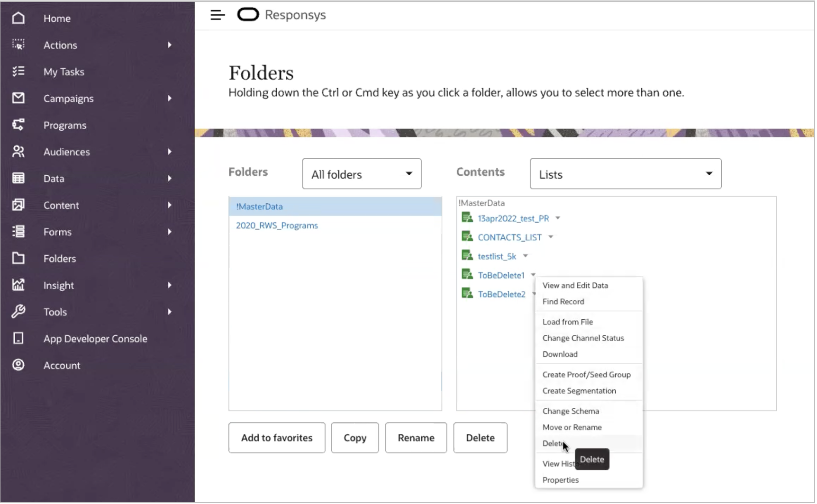Image resolution: width=817 pixels, height=504 pixels.
Task: Select Create Proof/Seed Group option
Action: click(x=586, y=374)
